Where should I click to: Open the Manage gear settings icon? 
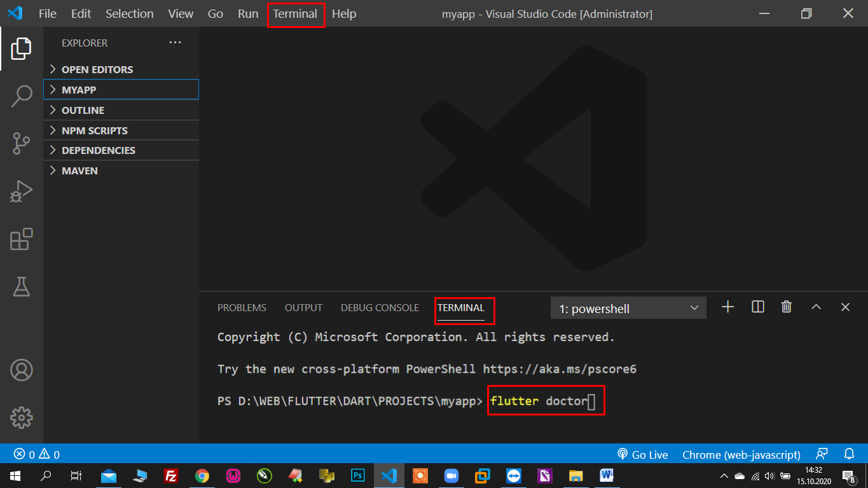click(x=22, y=417)
